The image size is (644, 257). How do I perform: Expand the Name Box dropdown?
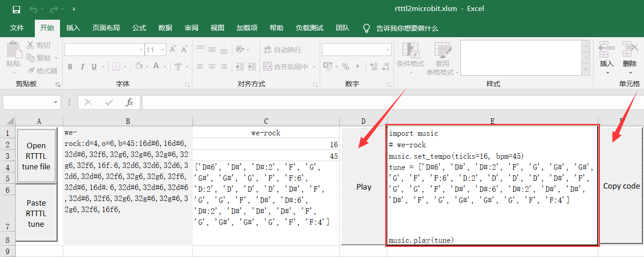(x=56, y=102)
